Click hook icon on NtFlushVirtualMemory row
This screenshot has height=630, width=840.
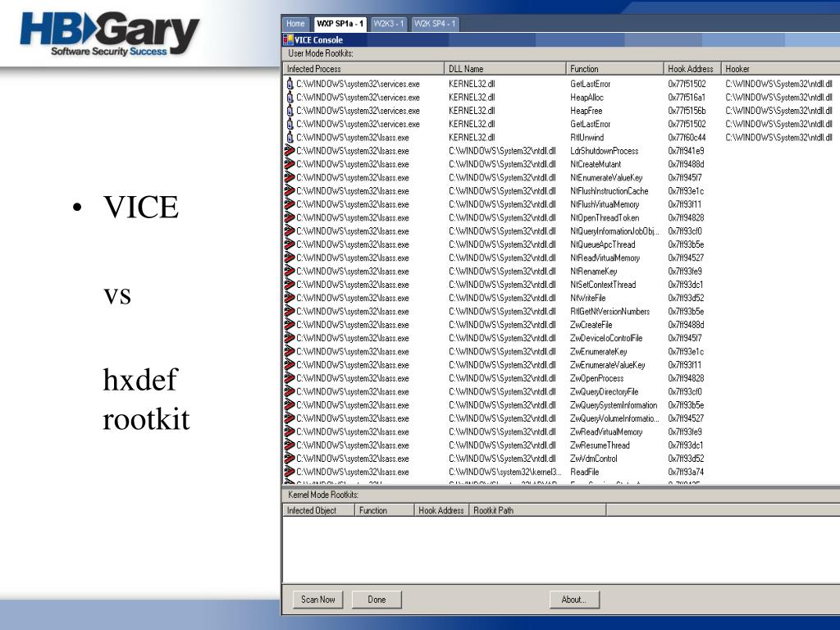(290, 204)
